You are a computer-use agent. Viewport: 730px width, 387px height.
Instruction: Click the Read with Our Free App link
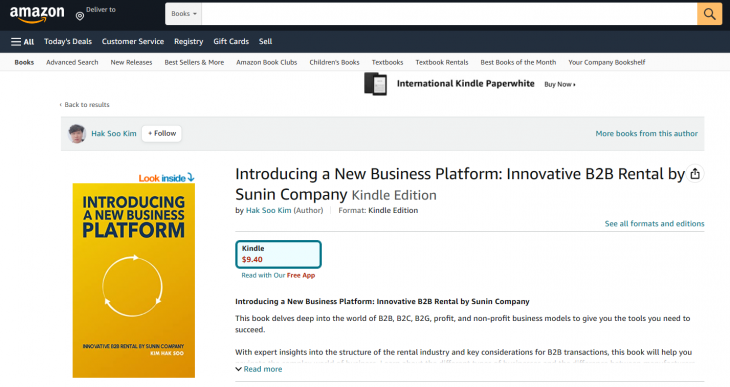pyautogui.click(x=278, y=275)
